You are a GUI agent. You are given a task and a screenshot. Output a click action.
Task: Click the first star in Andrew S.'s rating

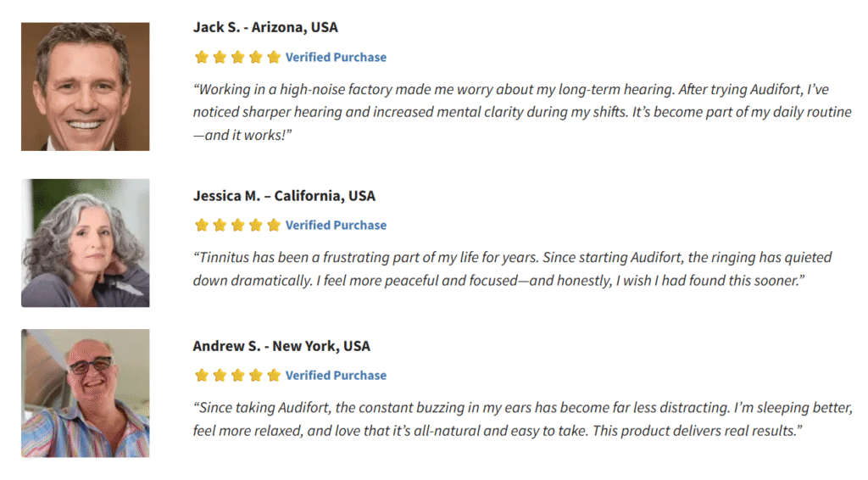pos(202,376)
